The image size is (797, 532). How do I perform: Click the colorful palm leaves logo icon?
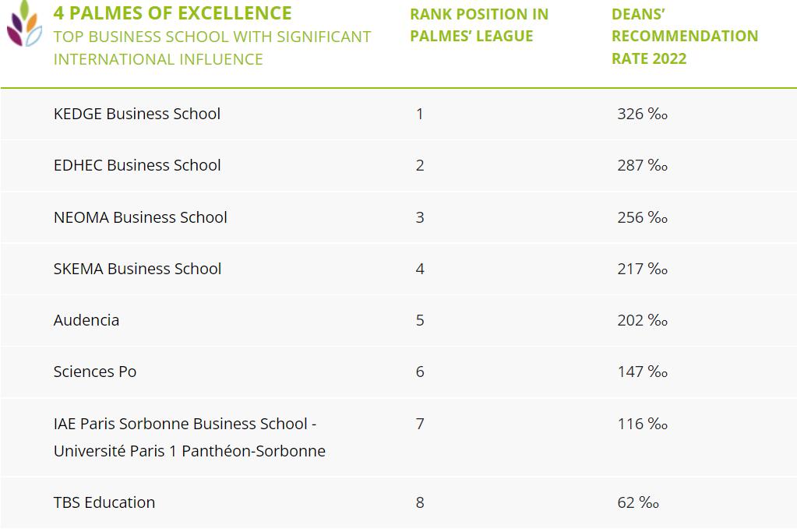pyautogui.click(x=24, y=23)
